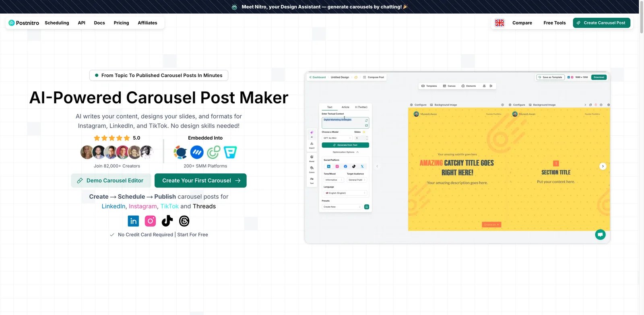Open the 1080 x 1350 size selector
The image size is (644, 315).
[578, 77]
